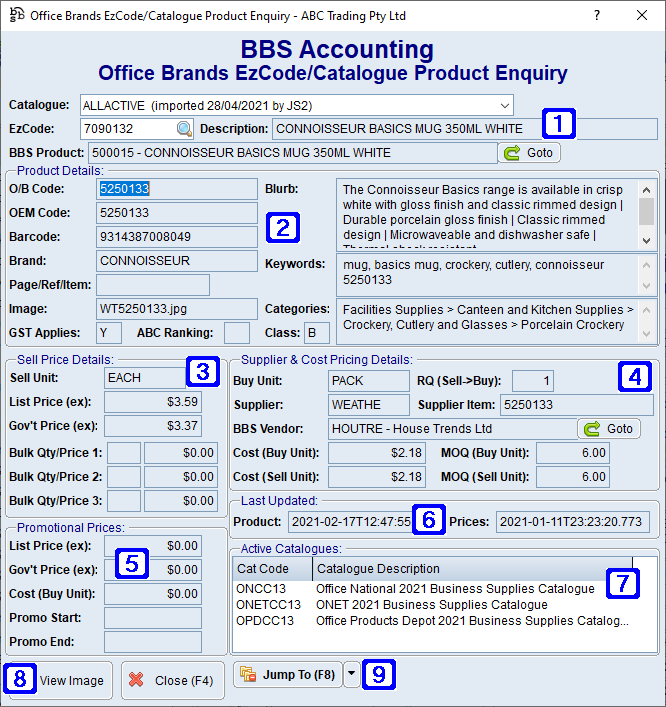Click the empty Page/Ref/Item field
Screen dimensions: 666x707
pyautogui.click(x=153, y=285)
